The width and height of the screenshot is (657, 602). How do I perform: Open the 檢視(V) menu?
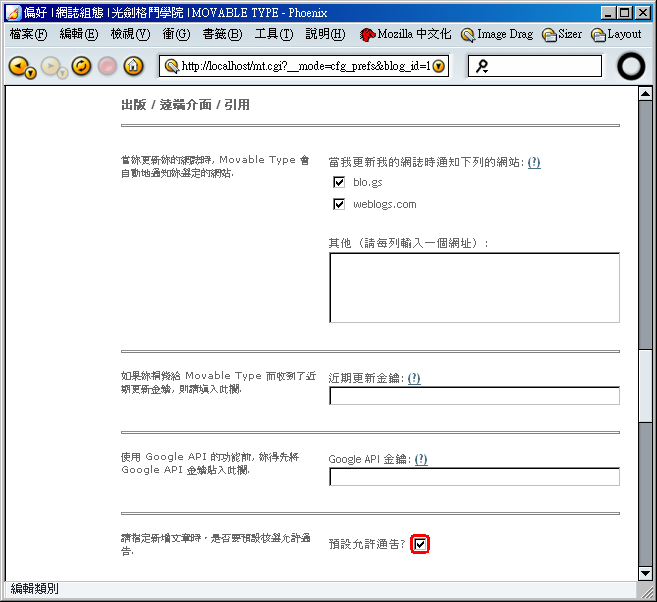[130, 34]
